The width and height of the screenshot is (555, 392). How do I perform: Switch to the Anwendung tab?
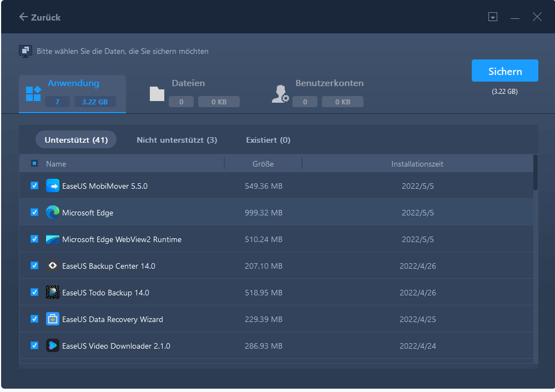pyautogui.click(x=73, y=94)
